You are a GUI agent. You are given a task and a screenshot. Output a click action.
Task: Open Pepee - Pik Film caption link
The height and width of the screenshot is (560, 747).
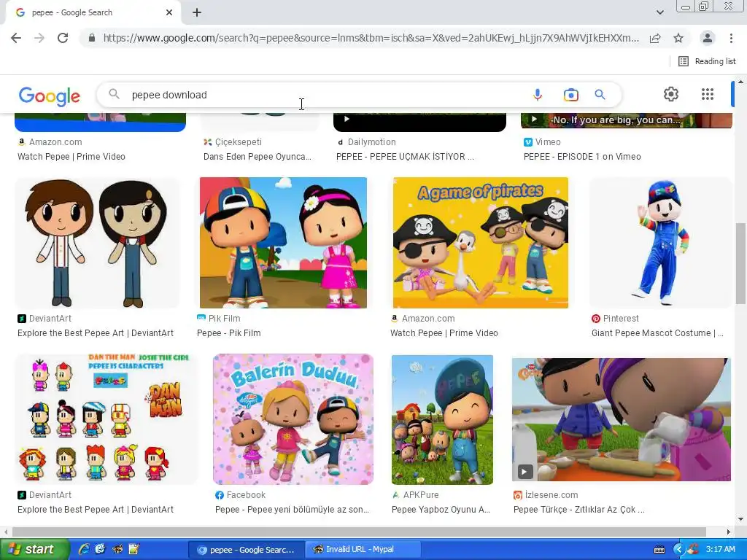228,333
